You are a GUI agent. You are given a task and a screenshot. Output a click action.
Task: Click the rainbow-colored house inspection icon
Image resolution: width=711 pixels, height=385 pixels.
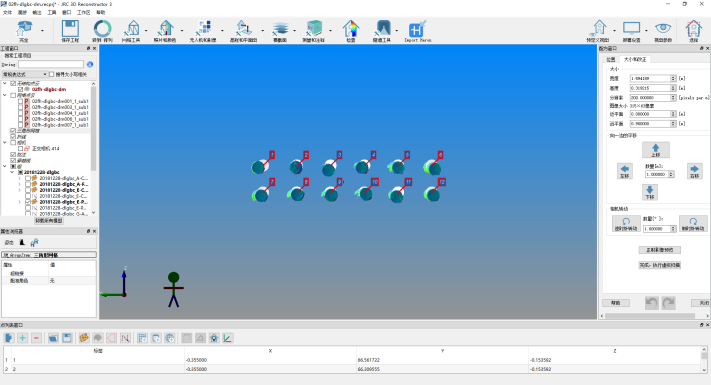tap(351, 29)
